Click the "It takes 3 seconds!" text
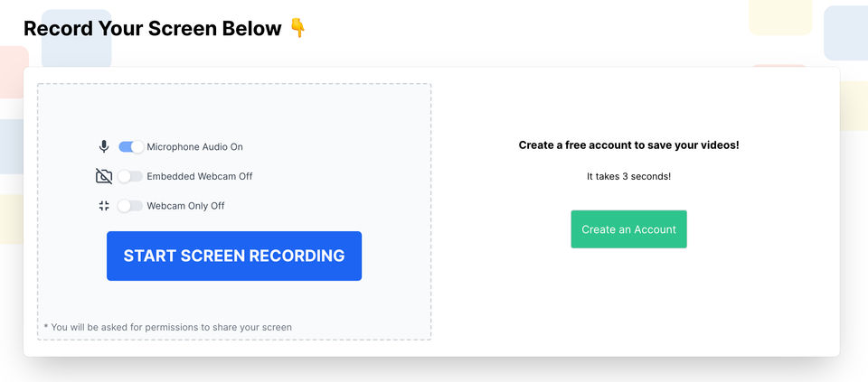868x382 pixels. 628,176
